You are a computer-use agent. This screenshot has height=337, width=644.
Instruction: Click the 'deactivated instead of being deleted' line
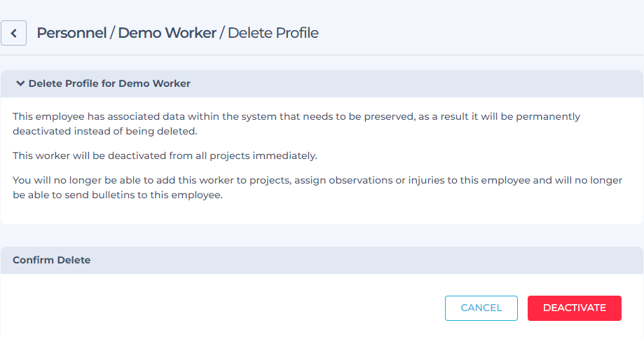104,131
